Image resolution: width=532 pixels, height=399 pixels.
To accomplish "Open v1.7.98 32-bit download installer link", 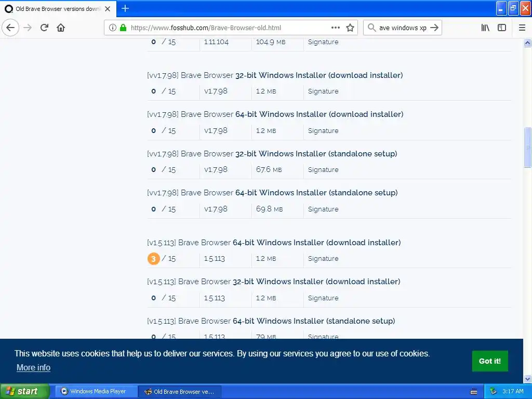I will [x=275, y=75].
